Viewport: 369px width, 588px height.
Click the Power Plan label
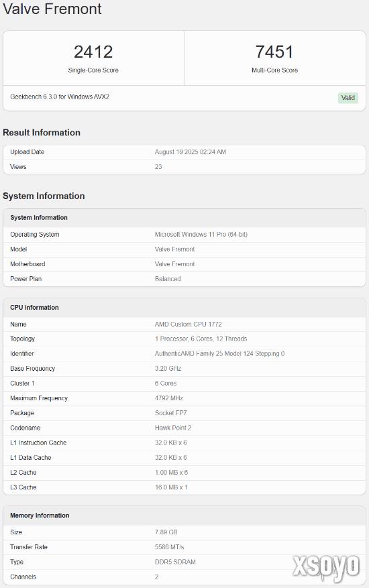25,279
